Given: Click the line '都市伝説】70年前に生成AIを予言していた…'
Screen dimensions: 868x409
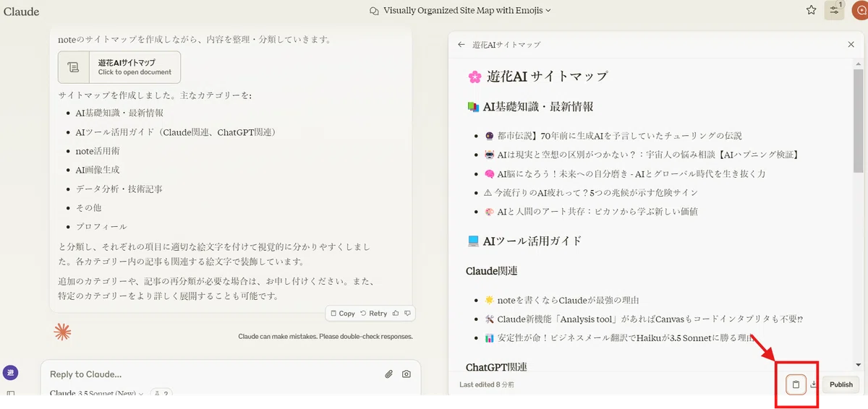Looking at the screenshot, I should pyautogui.click(x=619, y=136).
